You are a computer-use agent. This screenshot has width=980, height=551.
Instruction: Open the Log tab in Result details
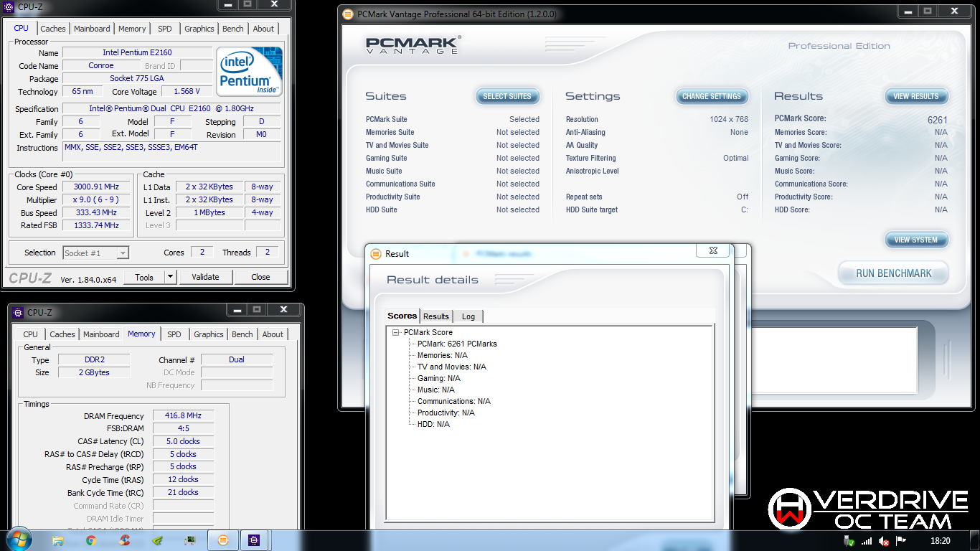pos(468,316)
